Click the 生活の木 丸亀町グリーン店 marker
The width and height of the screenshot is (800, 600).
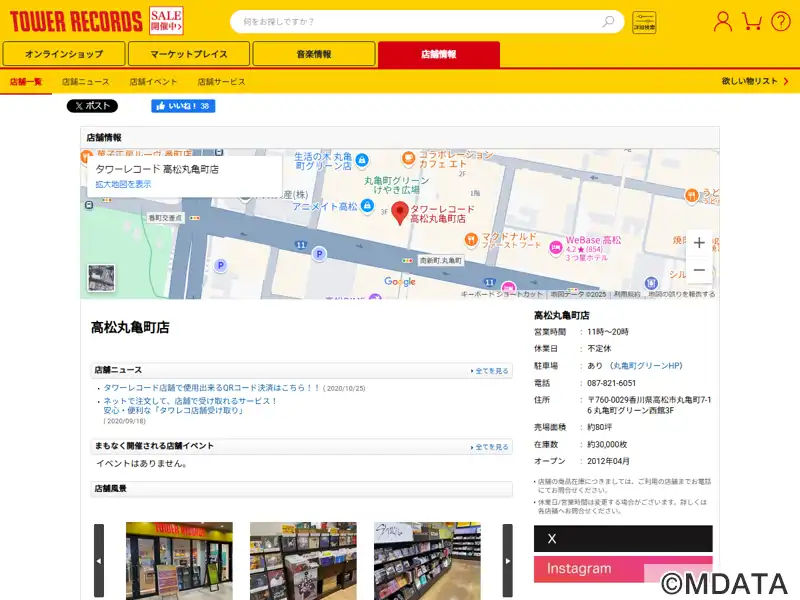(362, 160)
